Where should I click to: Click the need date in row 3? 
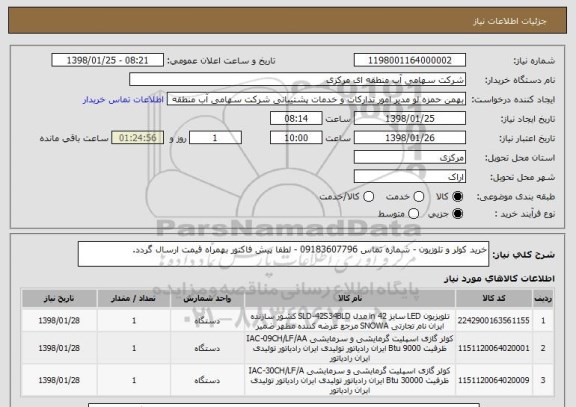[x=59, y=381]
